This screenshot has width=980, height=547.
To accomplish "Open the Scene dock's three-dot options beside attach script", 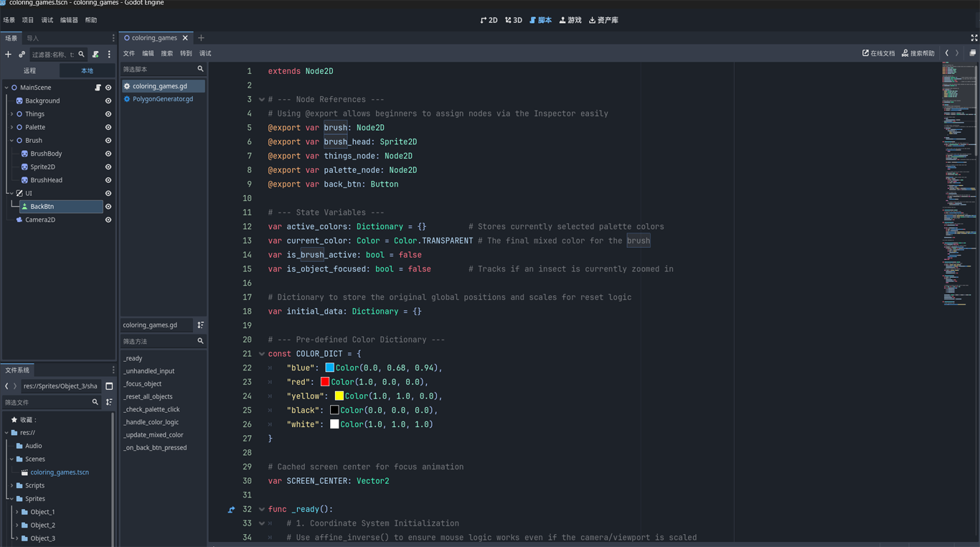I will click(x=109, y=55).
